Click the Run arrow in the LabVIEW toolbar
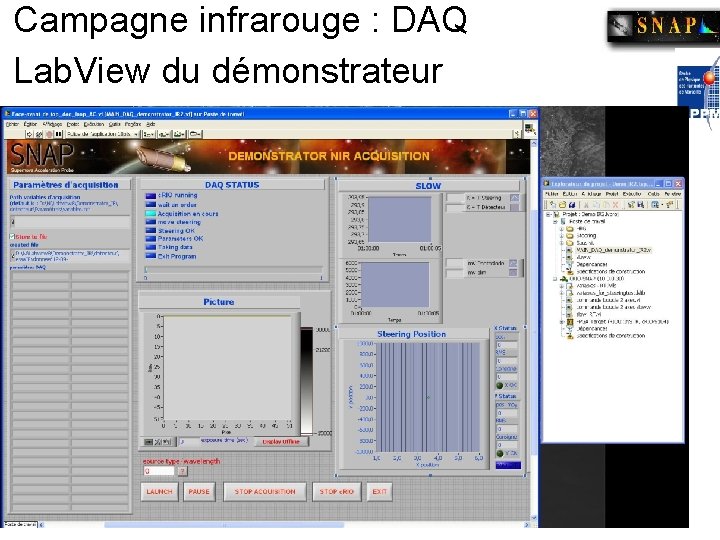 pos(29,134)
